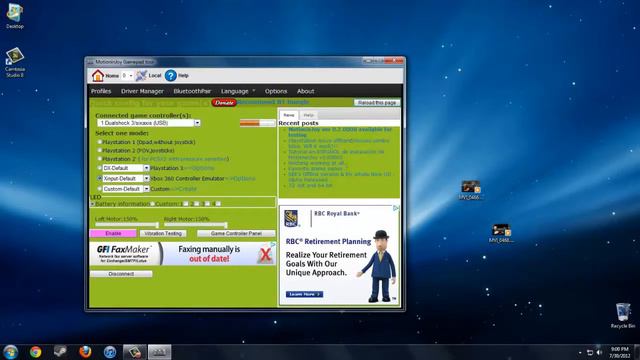Open the Game Controller Panel button
The width and height of the screenshot is (640, 360).
click(x=236, y=233)
